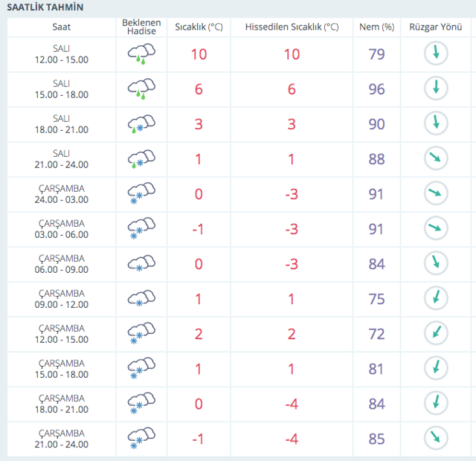
Task: Click the Rüzgar Yönü column header
Action: pyautogui.click(x=434, y=28)
